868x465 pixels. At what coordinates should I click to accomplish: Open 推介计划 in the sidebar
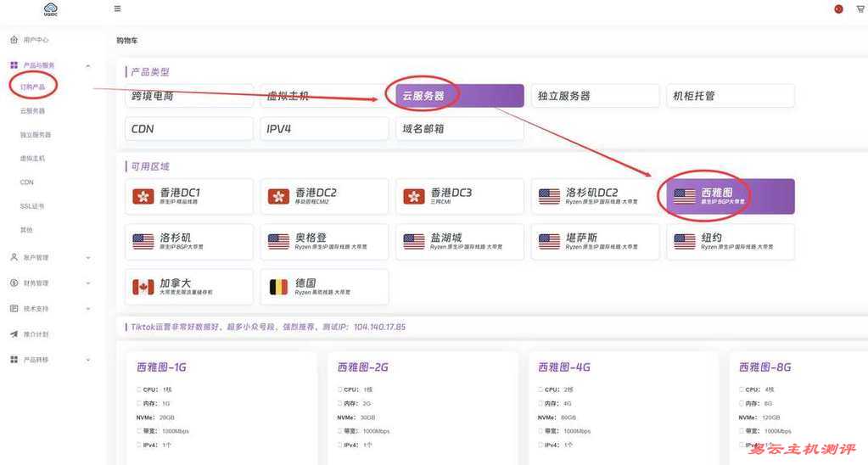(x=36, y=333)
